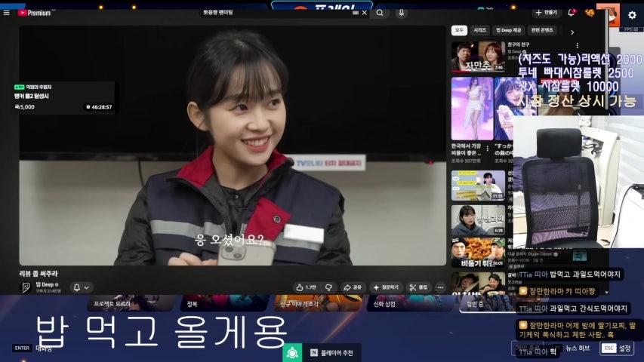
Task: Open the three-dot more actions menu
Action: coord(440,287)
